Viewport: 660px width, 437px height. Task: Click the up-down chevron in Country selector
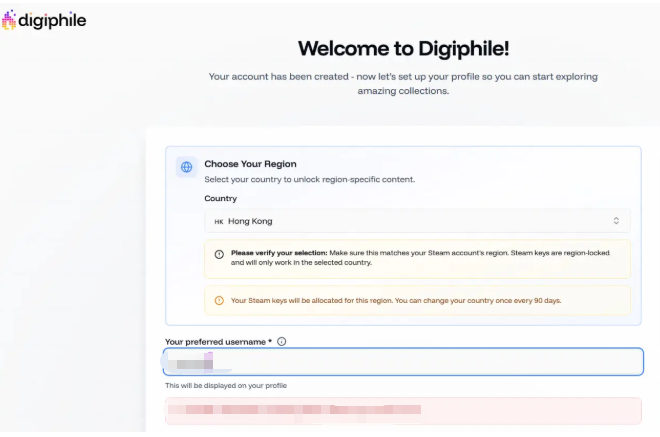(616, 221)
